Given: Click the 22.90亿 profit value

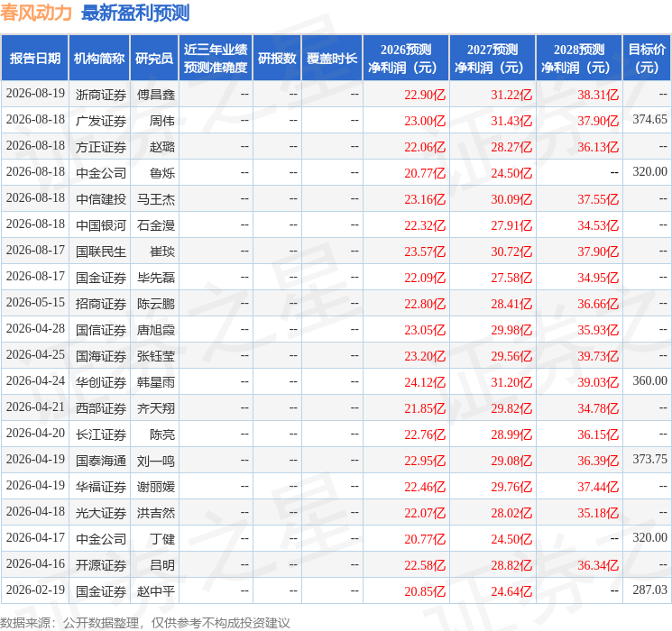Looking at the screenshot, I should point(425,95).
